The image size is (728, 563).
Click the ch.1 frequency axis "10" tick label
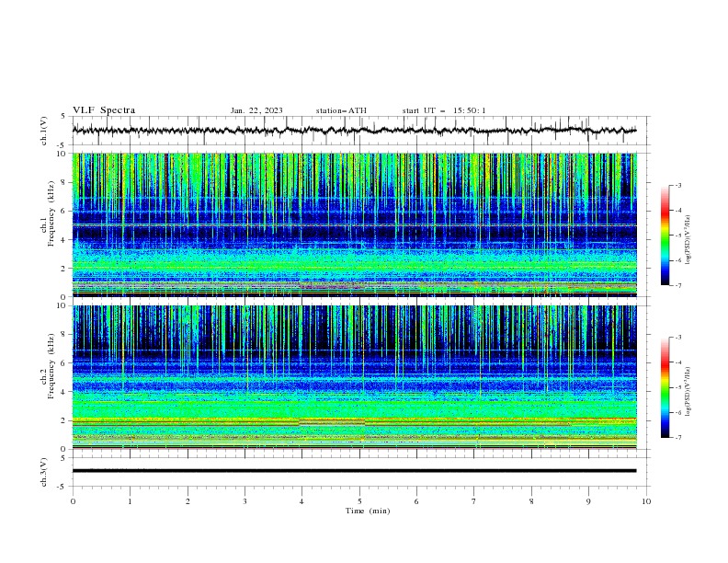[x=63, y=154]
